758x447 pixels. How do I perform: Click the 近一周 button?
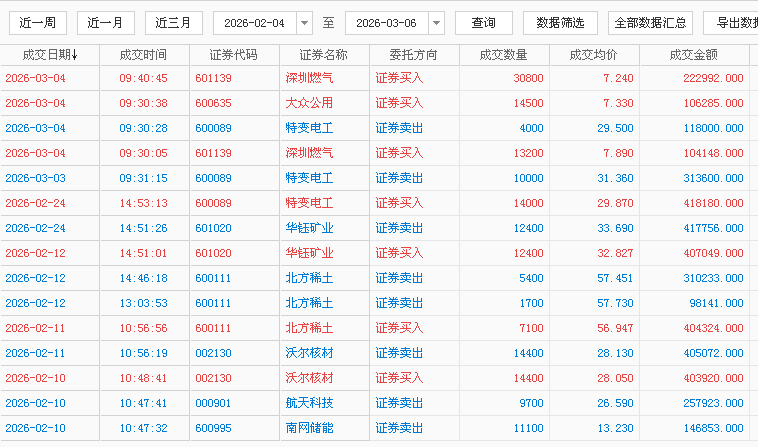(38, 23)
